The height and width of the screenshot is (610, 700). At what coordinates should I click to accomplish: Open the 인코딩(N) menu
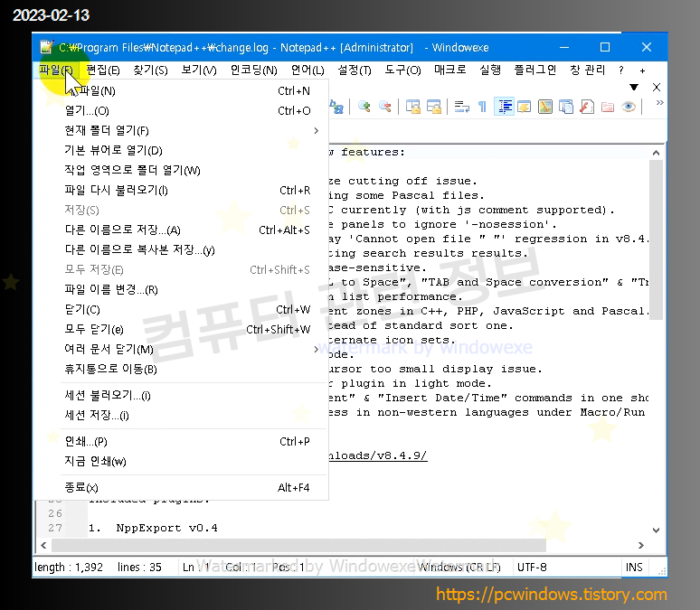[x=253, y=70]
